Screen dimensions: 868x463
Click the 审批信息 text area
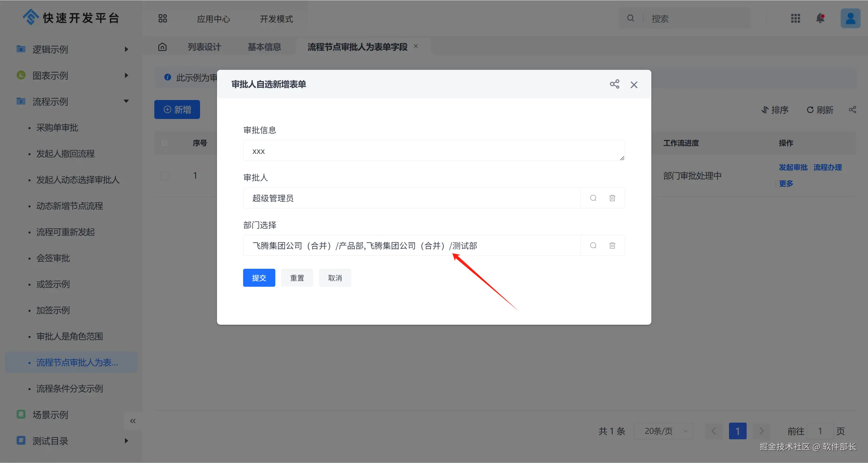click(433, 151)
